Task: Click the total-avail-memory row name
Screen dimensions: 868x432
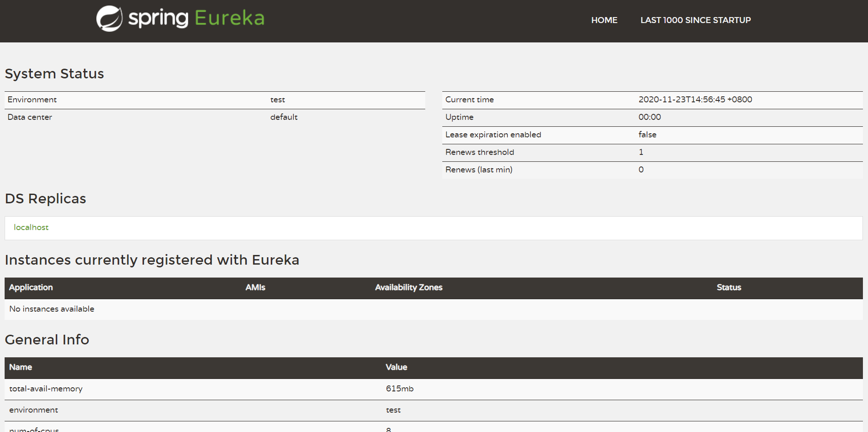Action: 46,389
